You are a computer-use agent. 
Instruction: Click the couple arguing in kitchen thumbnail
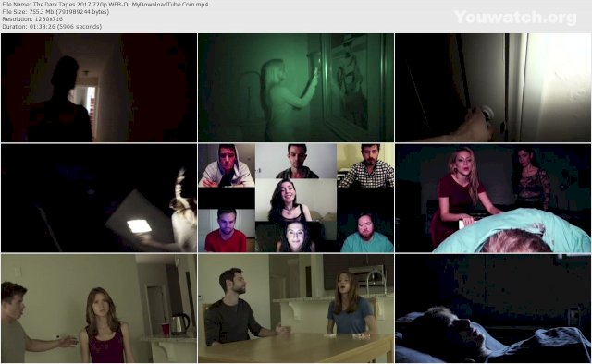(99, 309)
